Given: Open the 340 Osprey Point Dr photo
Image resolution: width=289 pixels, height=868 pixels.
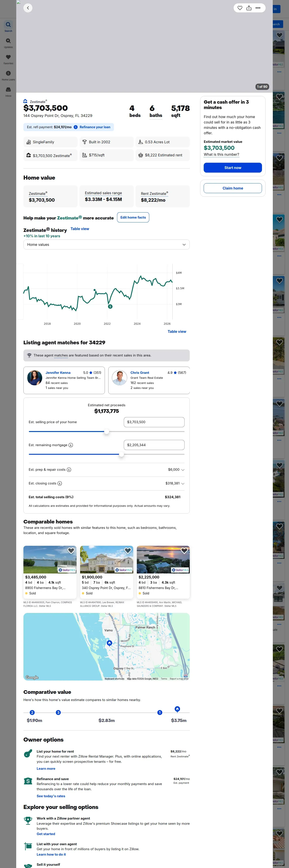Looking at the screenshot, I should click(x=107, y=560).
